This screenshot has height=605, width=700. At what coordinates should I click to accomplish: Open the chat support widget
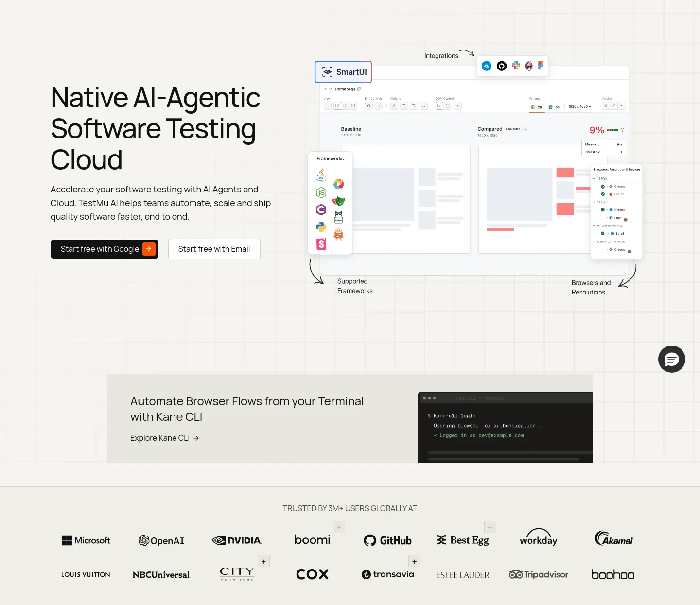coord(672,359)
